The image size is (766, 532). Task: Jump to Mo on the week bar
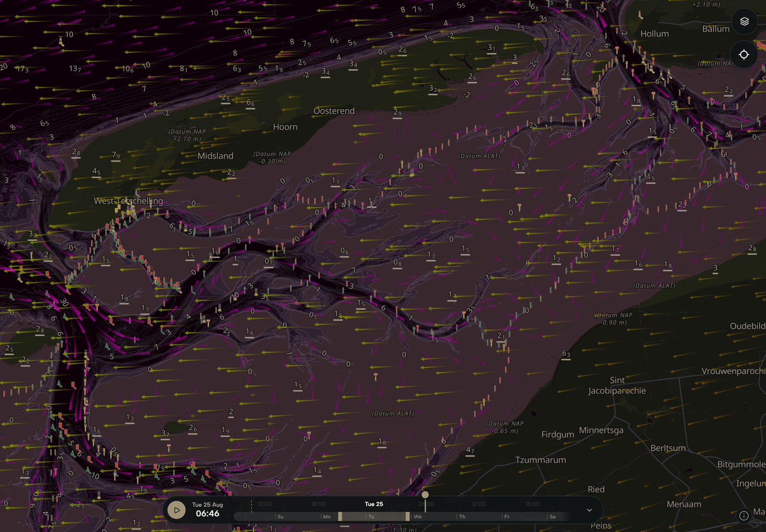tap(327, 517)
